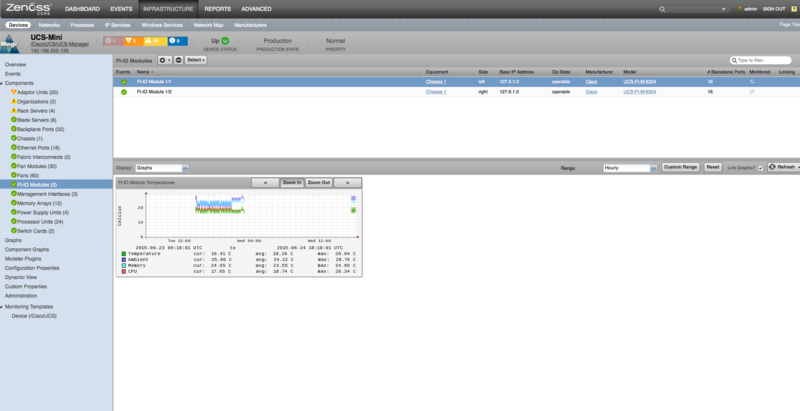Click the warning icon beside Rack Servers
The width and height of the screenshot is (800, 411).
[x=14, y=111]
